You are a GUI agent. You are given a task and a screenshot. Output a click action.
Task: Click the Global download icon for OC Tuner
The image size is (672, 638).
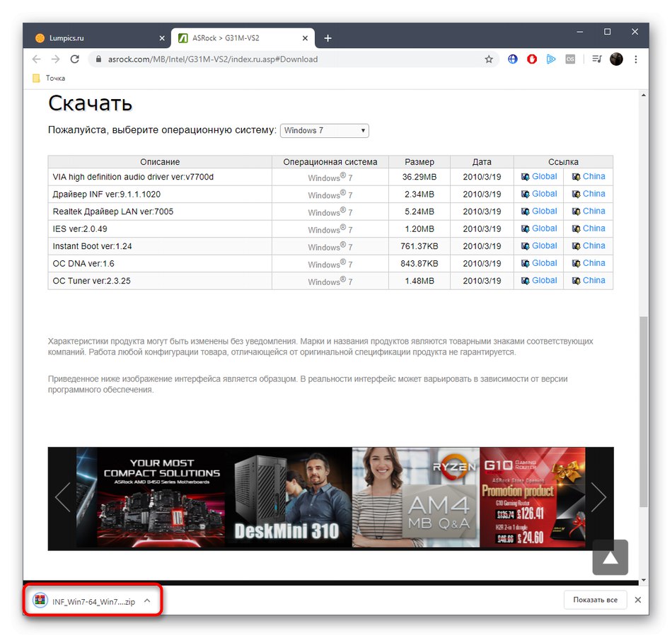[x=525, y=281]
